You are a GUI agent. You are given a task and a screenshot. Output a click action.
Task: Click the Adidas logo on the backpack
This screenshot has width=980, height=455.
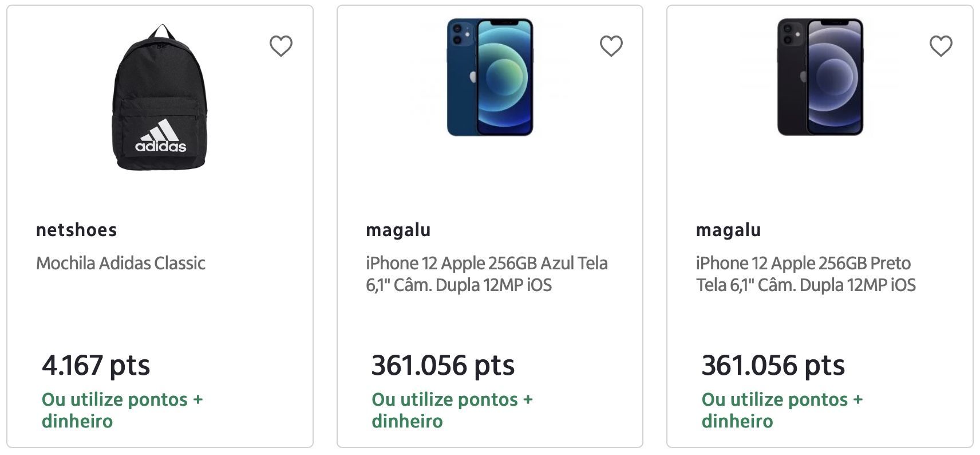point(161,136)
